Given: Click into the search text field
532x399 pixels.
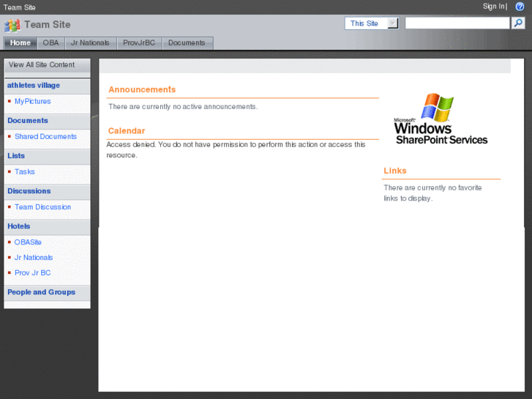Looking at the screenshot, I should [457, 23].
